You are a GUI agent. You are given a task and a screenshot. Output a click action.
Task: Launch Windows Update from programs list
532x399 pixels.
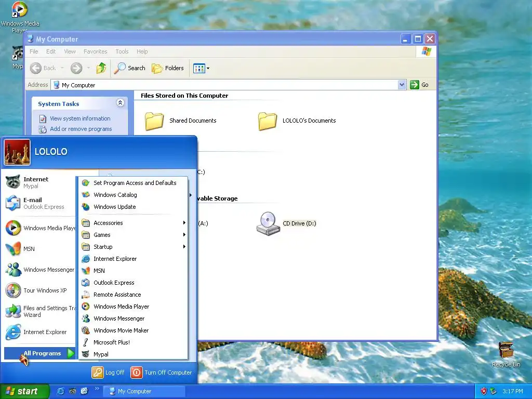(134, 207)
